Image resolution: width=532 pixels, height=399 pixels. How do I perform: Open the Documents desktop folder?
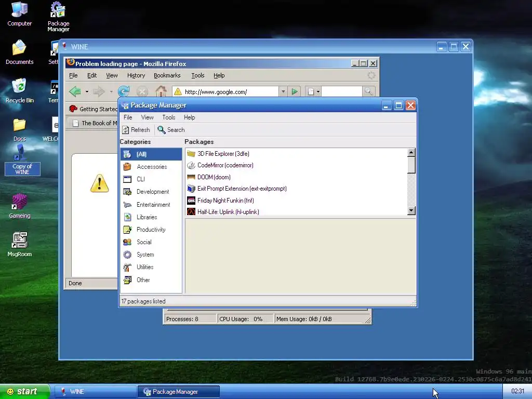[x=19, y=52]
